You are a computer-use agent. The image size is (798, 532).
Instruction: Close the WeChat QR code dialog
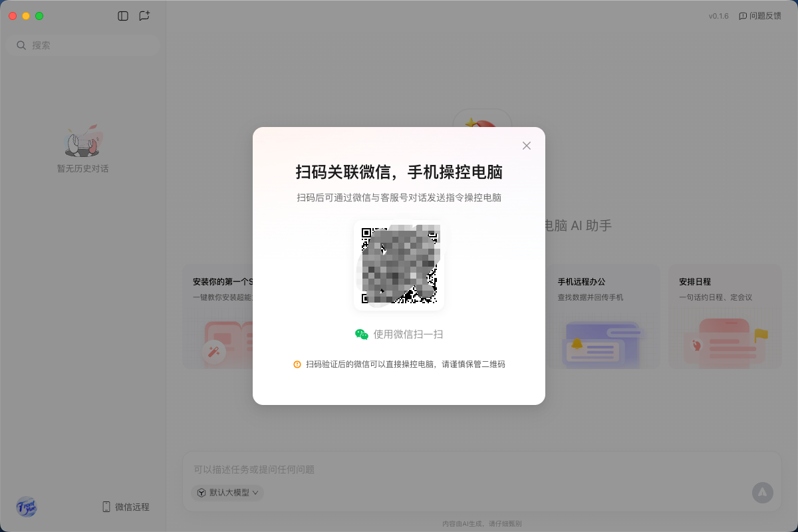[527, 146]
